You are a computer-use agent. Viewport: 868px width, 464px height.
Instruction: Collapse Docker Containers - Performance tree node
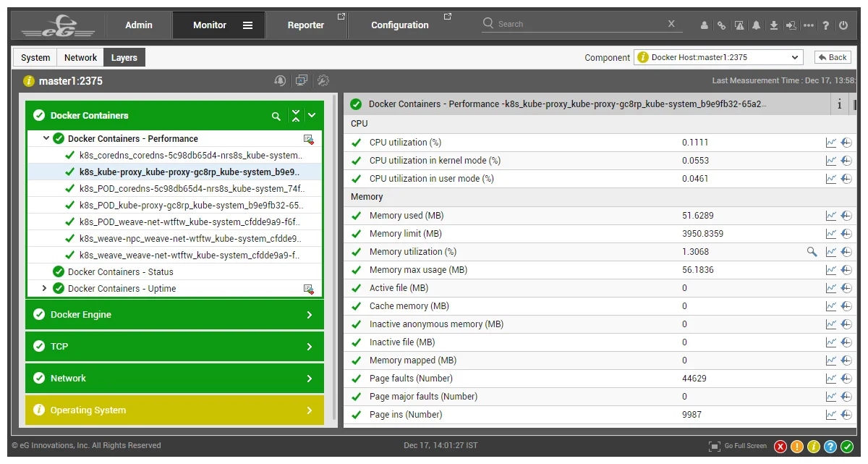point(46,138)
